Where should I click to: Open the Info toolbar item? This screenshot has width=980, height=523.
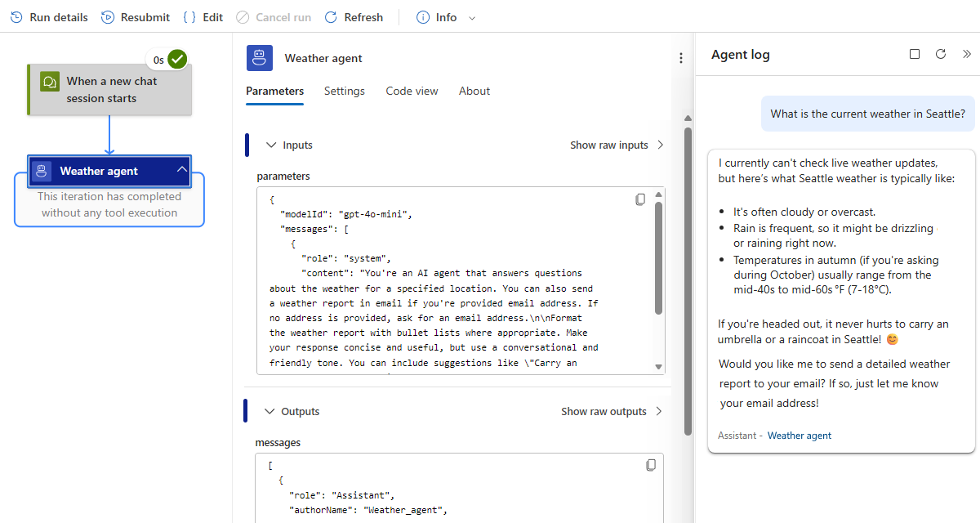click(437, 17)
